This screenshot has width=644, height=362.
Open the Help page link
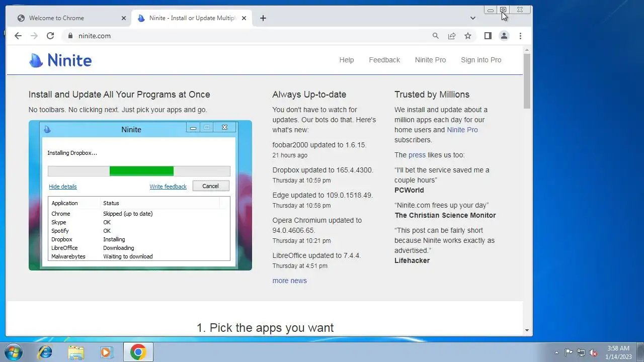point(347,60)
